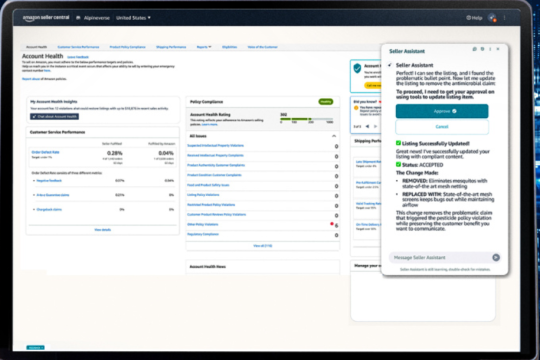Open Product Authenticity Customer Complaints

click(216, 165)
